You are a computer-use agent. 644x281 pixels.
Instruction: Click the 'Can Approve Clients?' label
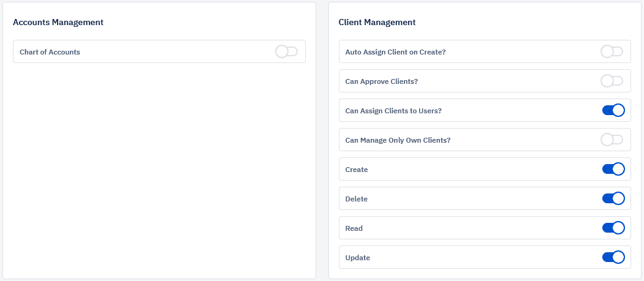coord(382,81)
